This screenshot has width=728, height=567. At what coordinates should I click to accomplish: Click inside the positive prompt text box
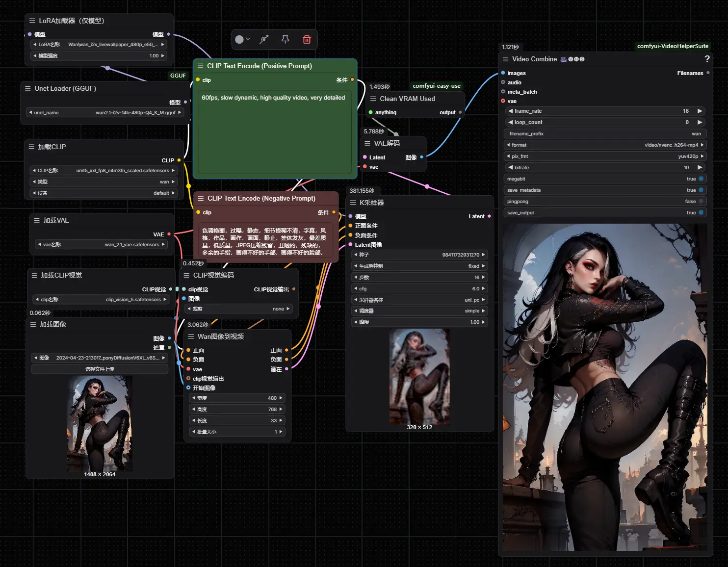274,132
